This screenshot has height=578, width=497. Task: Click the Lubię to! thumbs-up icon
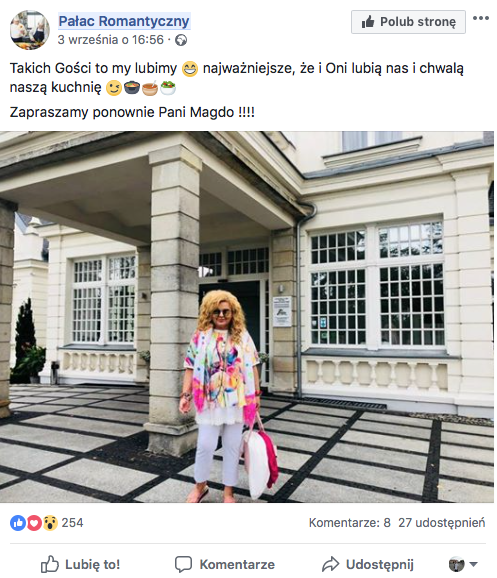click(x=50, y=564)
